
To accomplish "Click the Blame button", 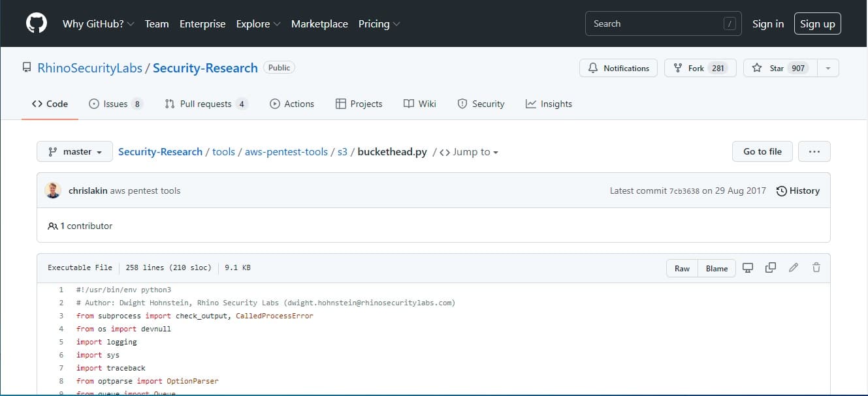I will (x=716, y=268).
